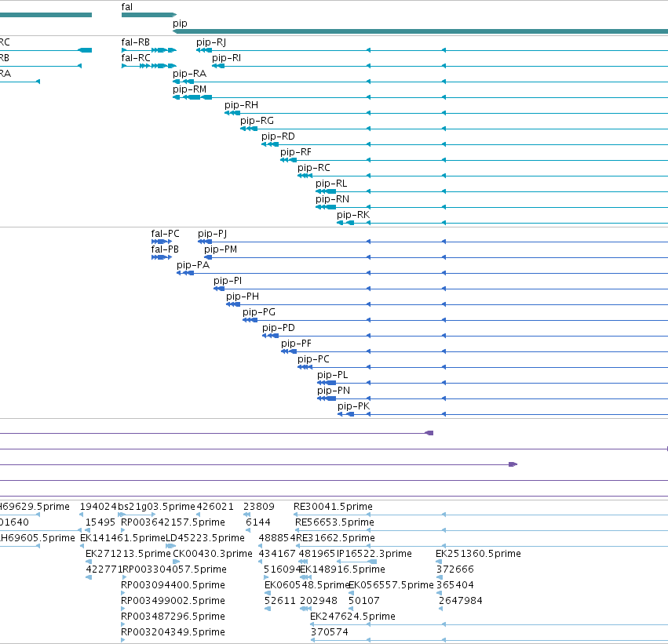Select transcript pip-RN
Image resolution: width=668 pixels, height=644 pixels.
[332, 199]
